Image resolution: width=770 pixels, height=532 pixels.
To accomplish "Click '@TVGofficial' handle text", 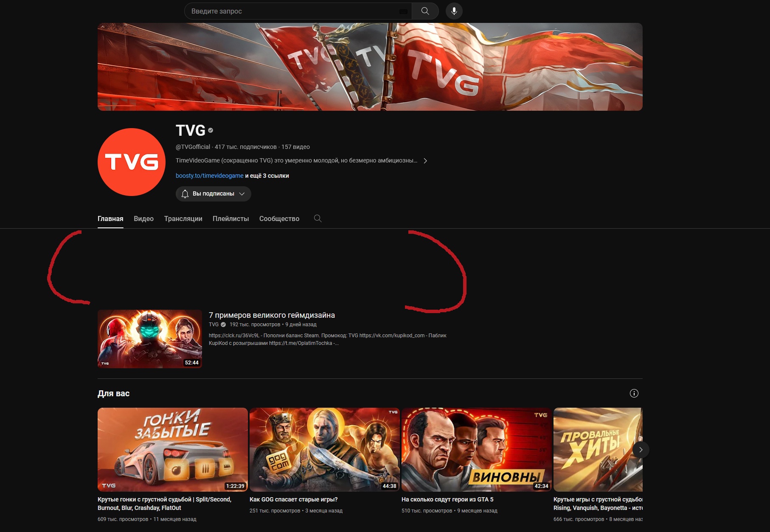I will (193, 147).
